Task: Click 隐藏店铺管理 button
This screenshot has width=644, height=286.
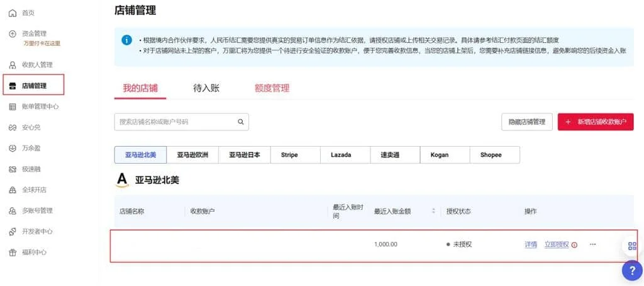Action: pyautogui.click(x=527, y=122)
